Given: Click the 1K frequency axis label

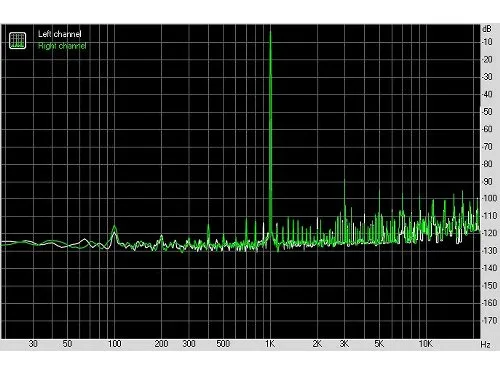Looking at the screenshot, I should (270, 344).
